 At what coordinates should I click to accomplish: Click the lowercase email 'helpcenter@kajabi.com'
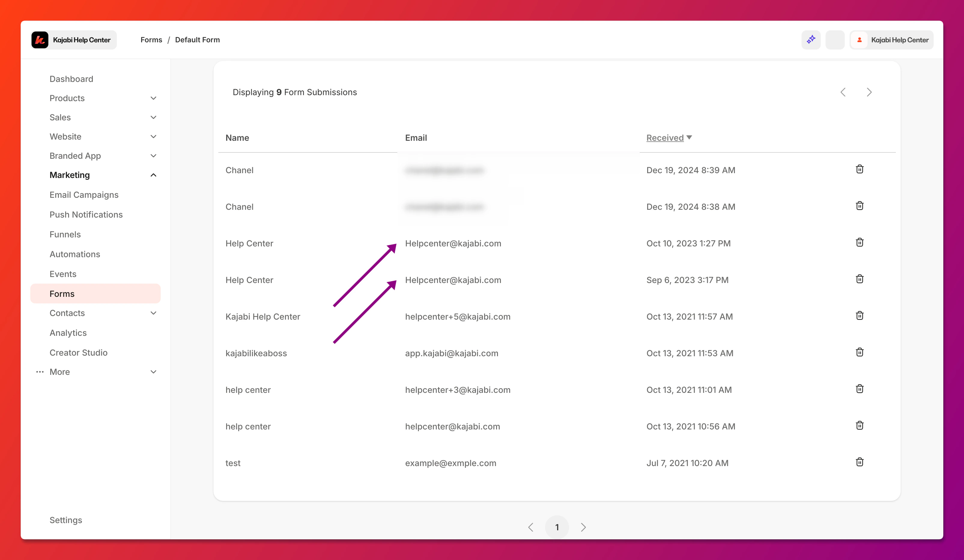(x=453, y=426)
